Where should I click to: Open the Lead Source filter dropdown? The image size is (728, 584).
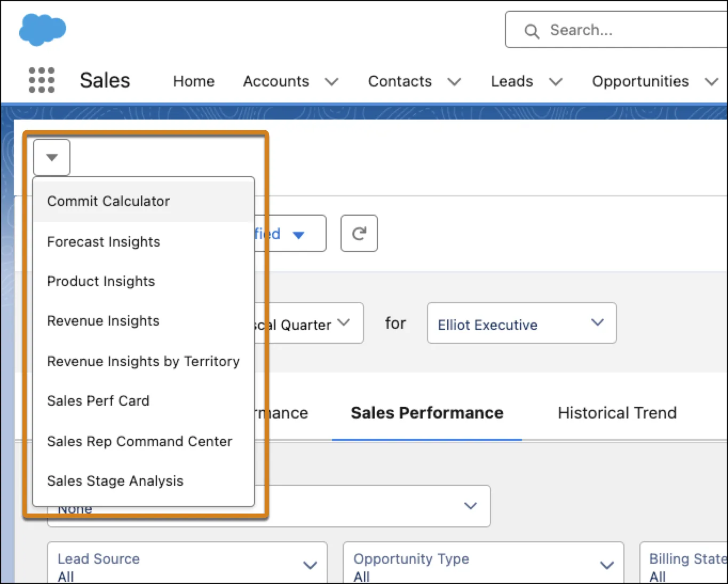[x=187, y=563]
